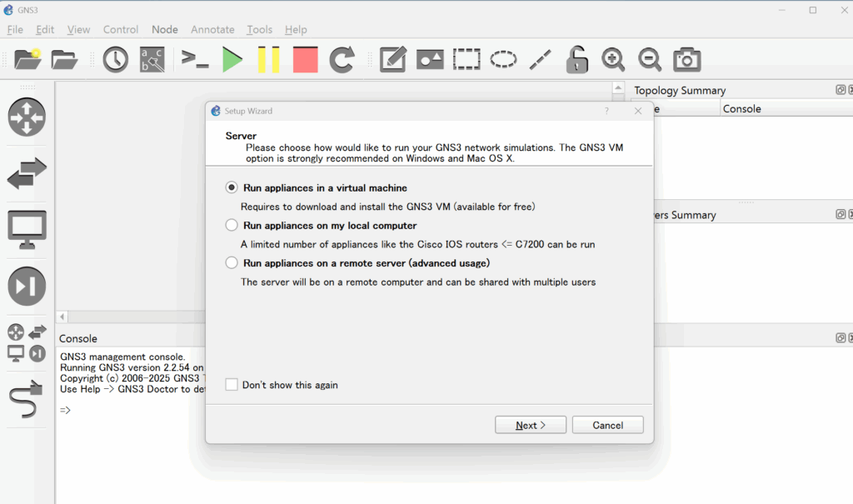Screen dimensions: 853x504
Task: Float the Servers Summary panel
Action: pos(840,214)
